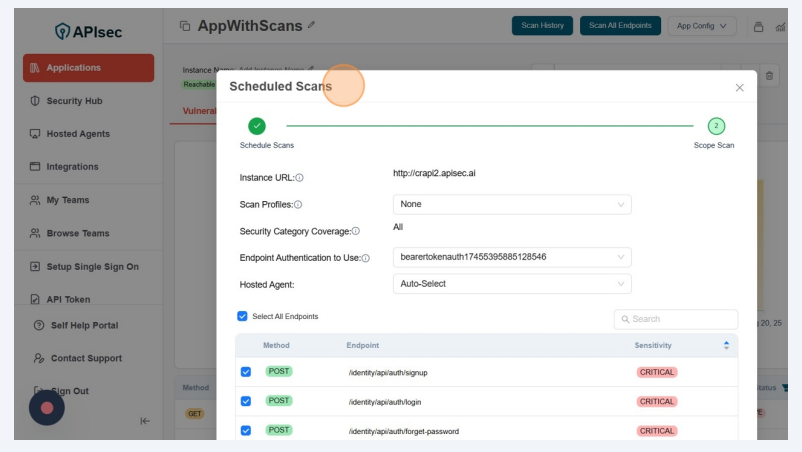Open the Scan Profiles dropdown
Viewport: 802px width, 452px height.
click(x=511, y=204)
